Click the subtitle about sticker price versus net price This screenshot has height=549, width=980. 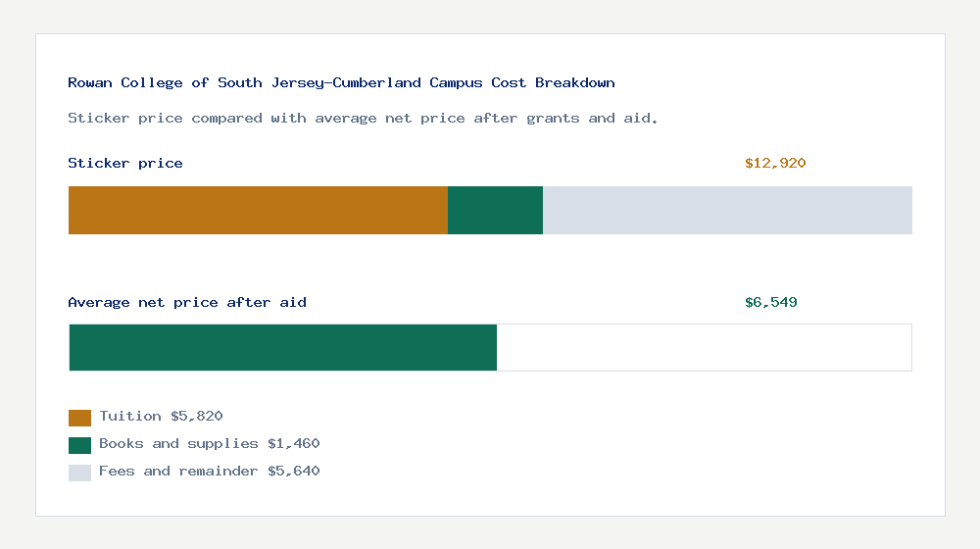point(363,118)
